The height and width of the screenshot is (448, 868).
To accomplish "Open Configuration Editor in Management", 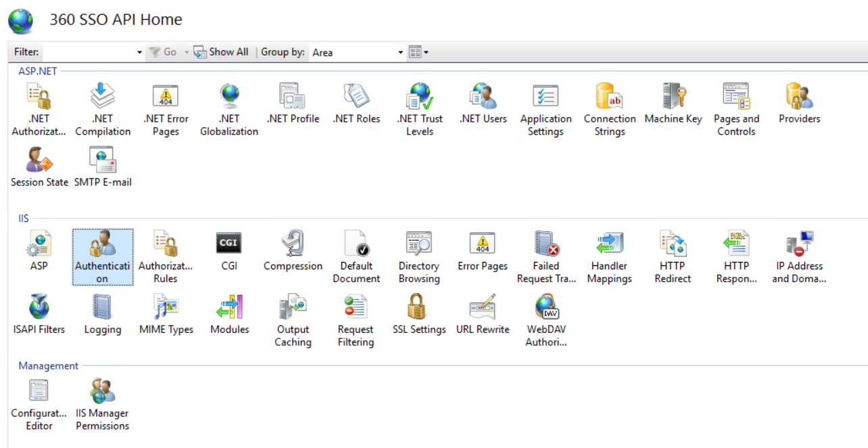I will pos(39,391).
